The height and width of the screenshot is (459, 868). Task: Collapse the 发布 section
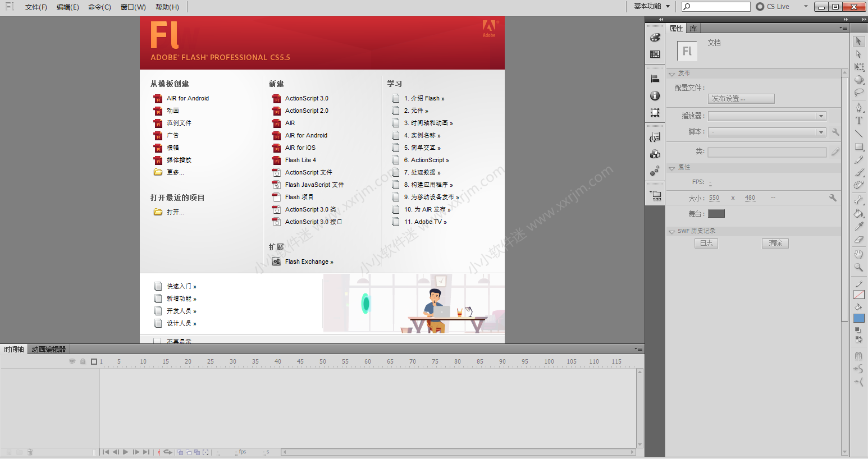[x=672, y=74]
